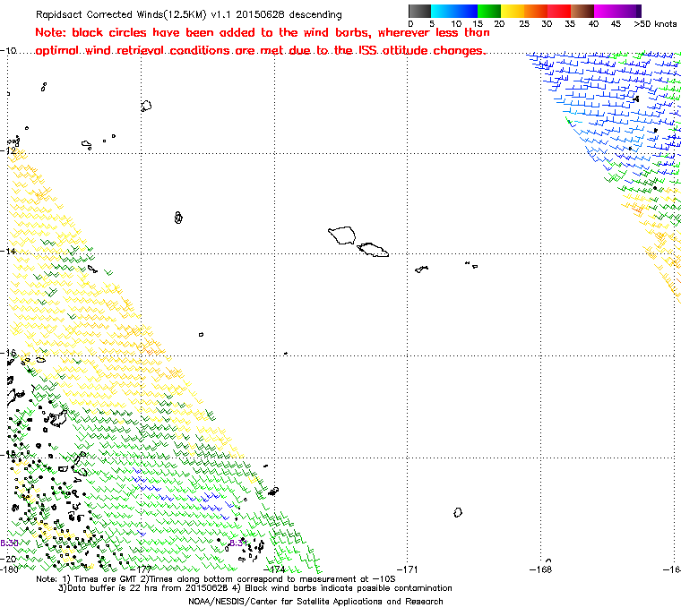681x616 pixels.
Task: Click the '25' legend scale label
Action: [x=524, y=24]
